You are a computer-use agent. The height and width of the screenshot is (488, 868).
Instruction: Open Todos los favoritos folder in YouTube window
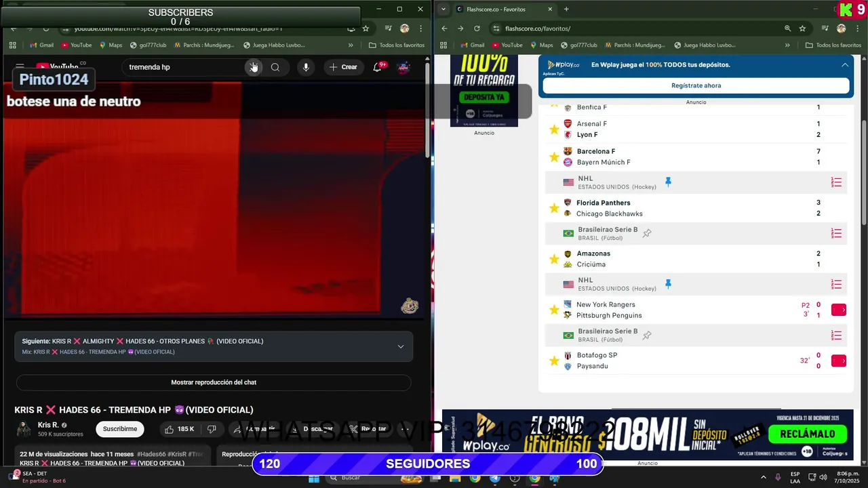(397, 45)
